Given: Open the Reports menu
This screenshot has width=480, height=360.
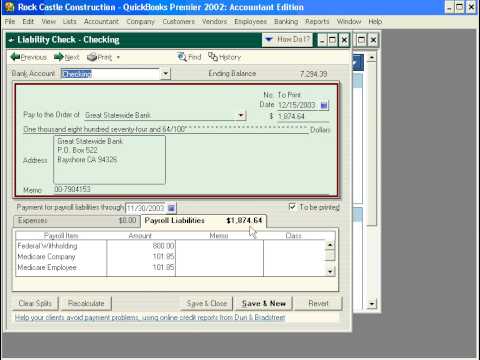Looking at the screenshot, I should (317, 22).
